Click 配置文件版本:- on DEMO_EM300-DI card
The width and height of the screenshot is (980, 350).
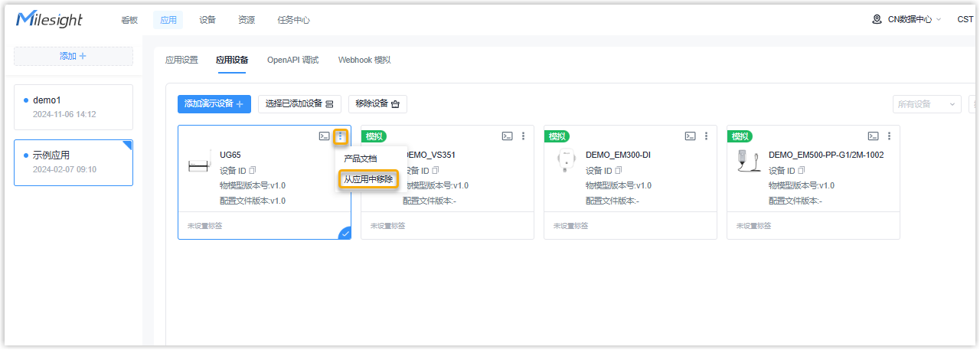click(612, 201)
